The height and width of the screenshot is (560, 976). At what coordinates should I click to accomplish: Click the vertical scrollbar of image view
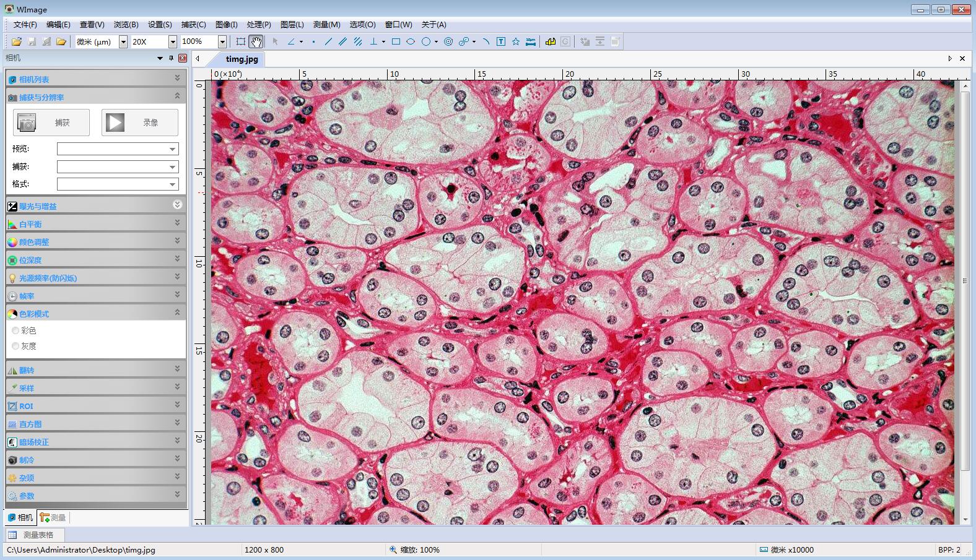pos(965,280)
